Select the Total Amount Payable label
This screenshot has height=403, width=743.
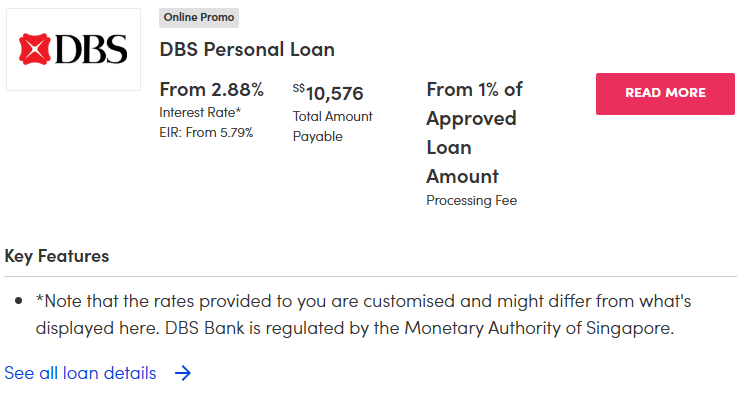[332, 126]
